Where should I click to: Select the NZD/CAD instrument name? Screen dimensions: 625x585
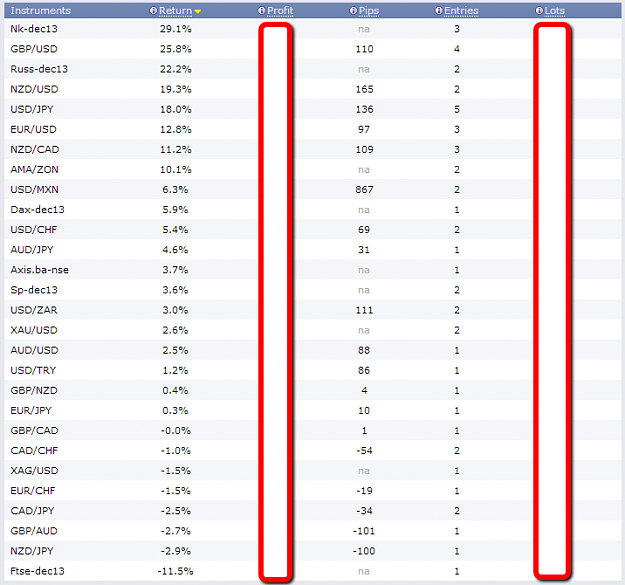coord(35,149)
